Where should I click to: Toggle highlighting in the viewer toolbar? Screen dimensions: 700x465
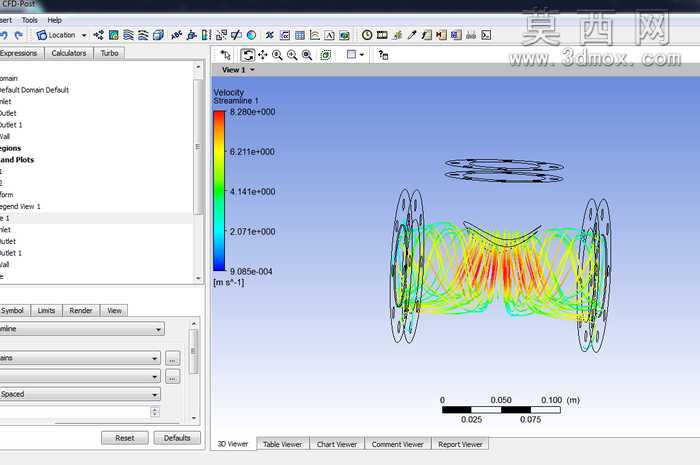tap(326, 55)
